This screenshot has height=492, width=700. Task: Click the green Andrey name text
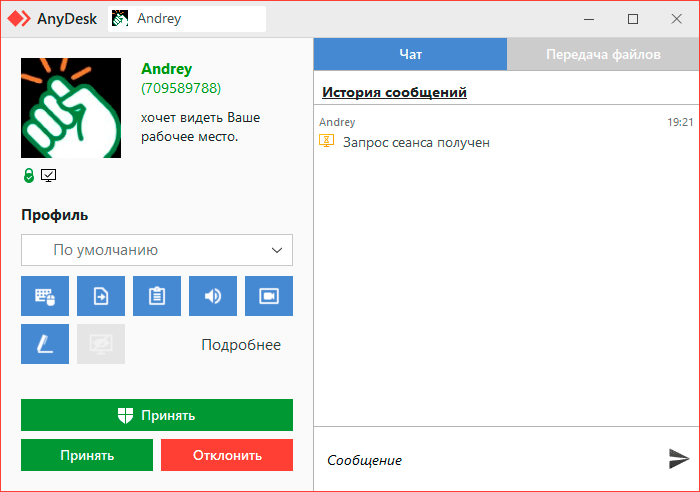[x=167, y=69]
